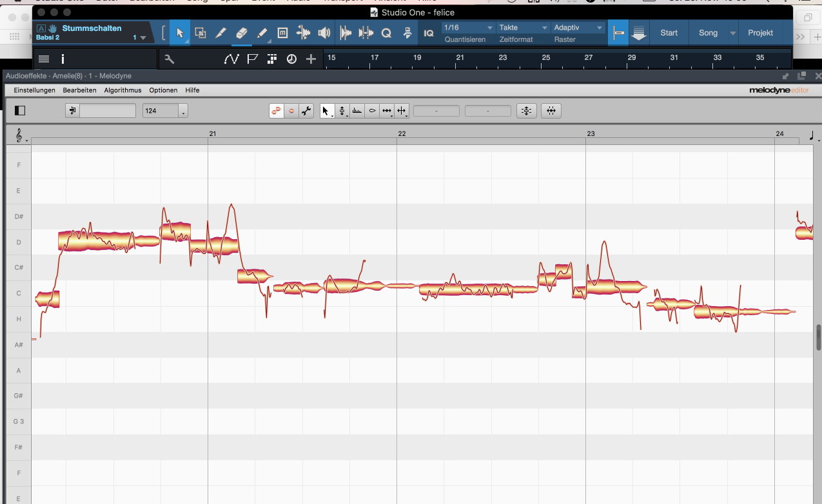
Task: Open the treble clef scale options
Action: click(x=20, y=135)
